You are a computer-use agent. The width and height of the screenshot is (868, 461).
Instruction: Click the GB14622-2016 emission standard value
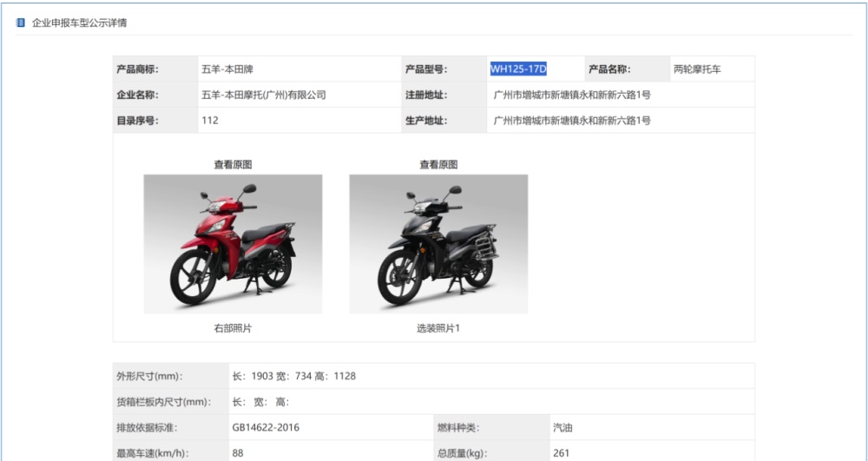266,428
